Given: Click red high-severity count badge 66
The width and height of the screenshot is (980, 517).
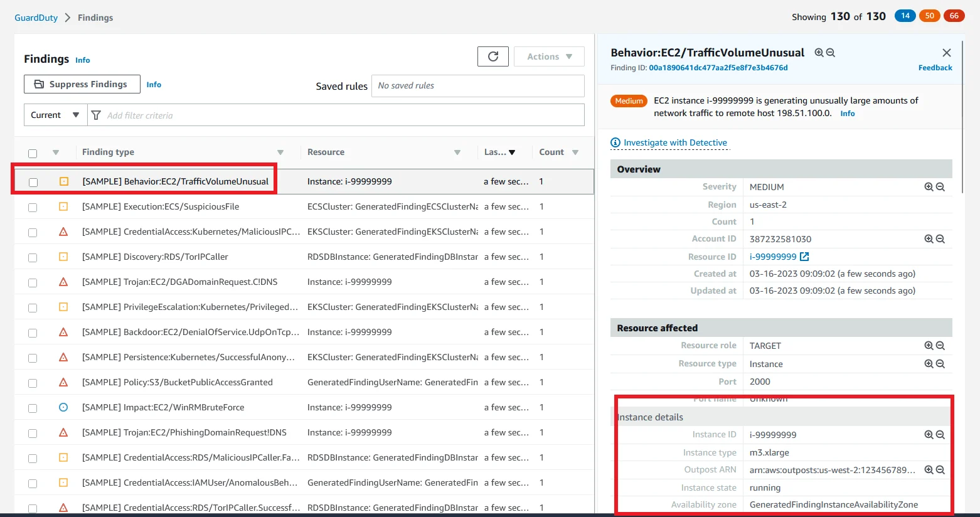Looking at the screenshot, I should coord(954,16).
